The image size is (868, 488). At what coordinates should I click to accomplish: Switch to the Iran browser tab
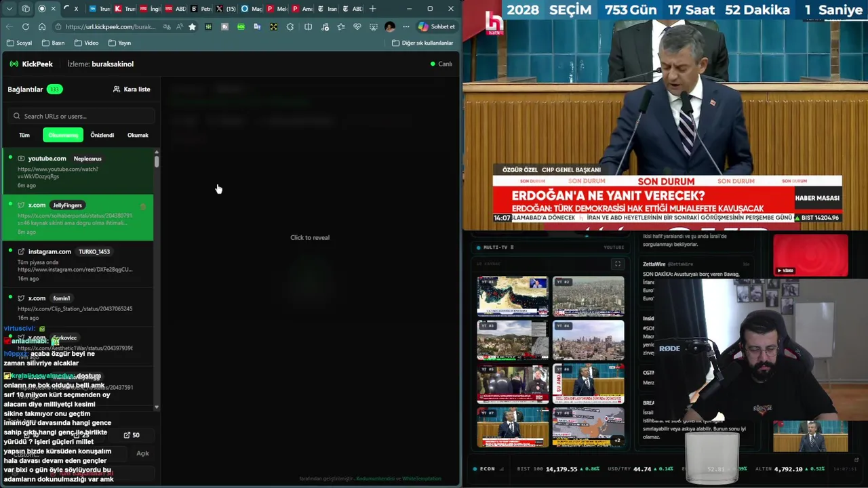(326, 9)
